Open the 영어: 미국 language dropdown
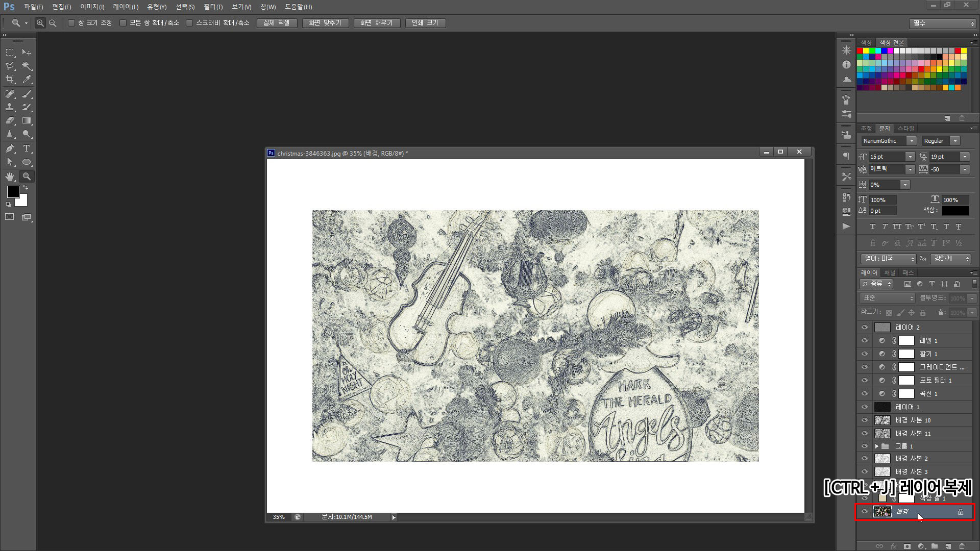This screenshot has height=551, width=980. 889,259
